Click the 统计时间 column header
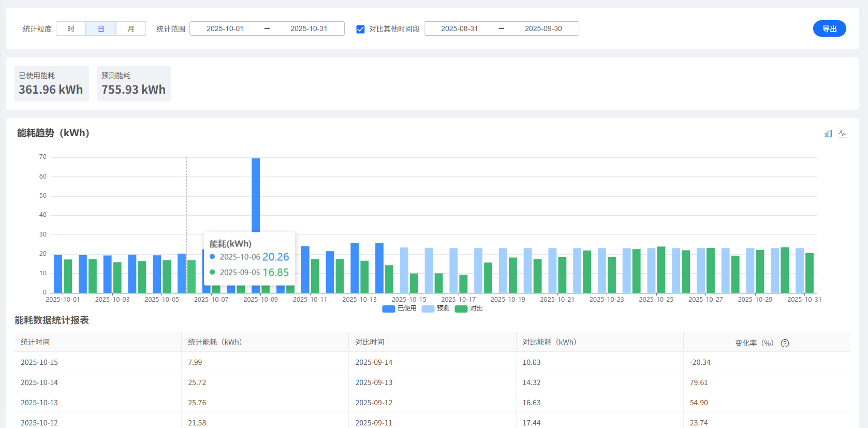The height and width of the screenshot is (428, 868). [x=35, y=342]
